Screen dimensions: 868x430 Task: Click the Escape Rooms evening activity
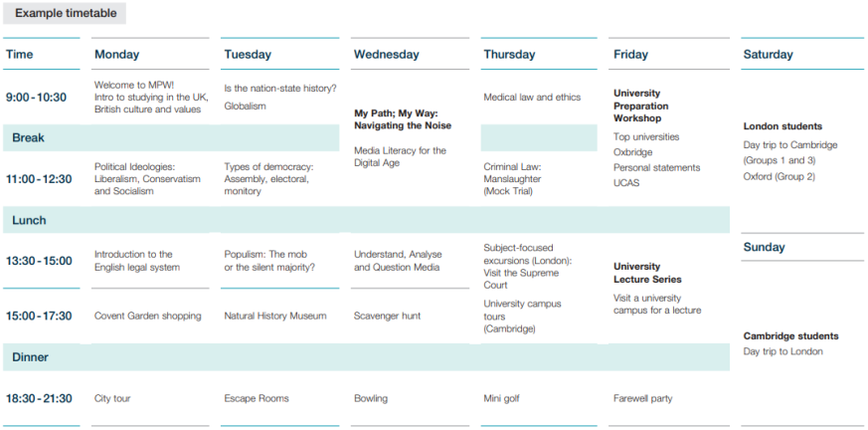[257, 398]
